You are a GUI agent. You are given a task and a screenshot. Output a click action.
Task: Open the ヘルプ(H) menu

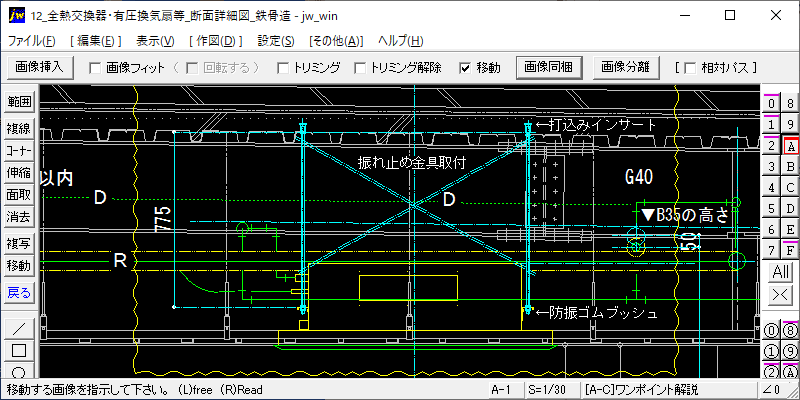coord(401,41)
